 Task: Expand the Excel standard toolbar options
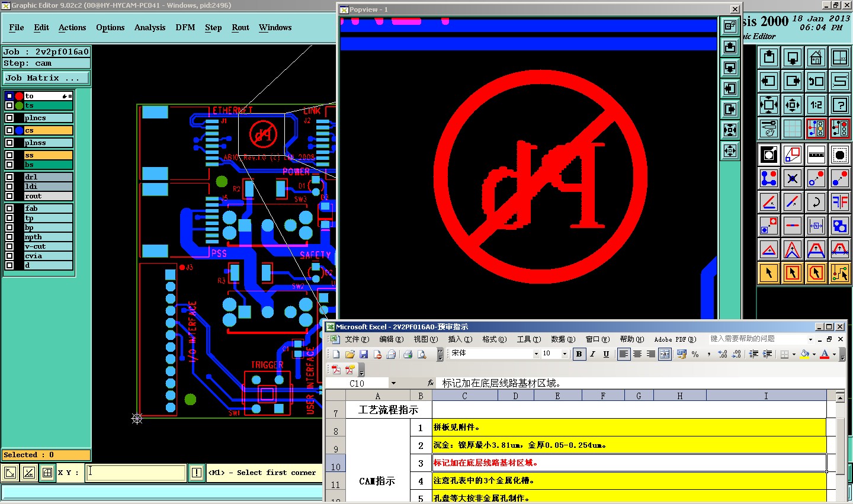(440, 354)
